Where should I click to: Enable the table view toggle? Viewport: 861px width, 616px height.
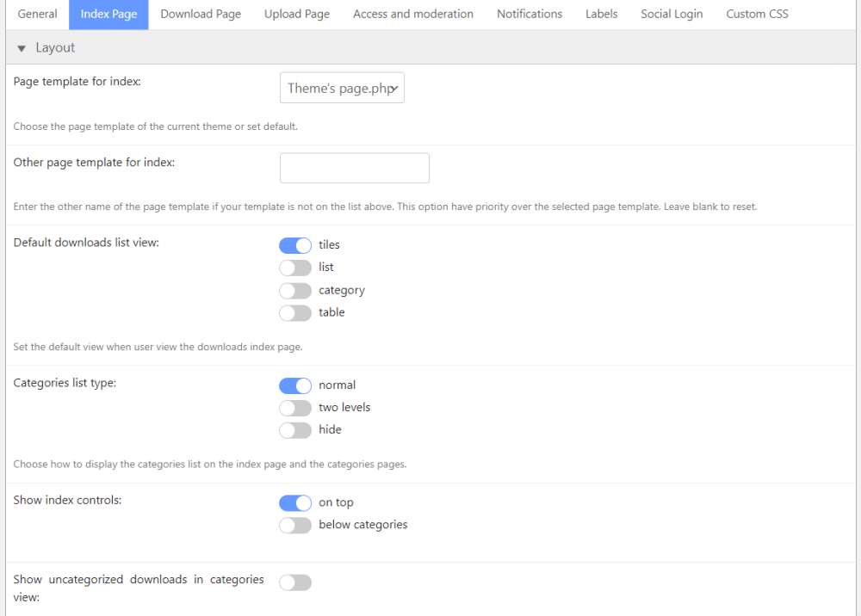[295, 313]
